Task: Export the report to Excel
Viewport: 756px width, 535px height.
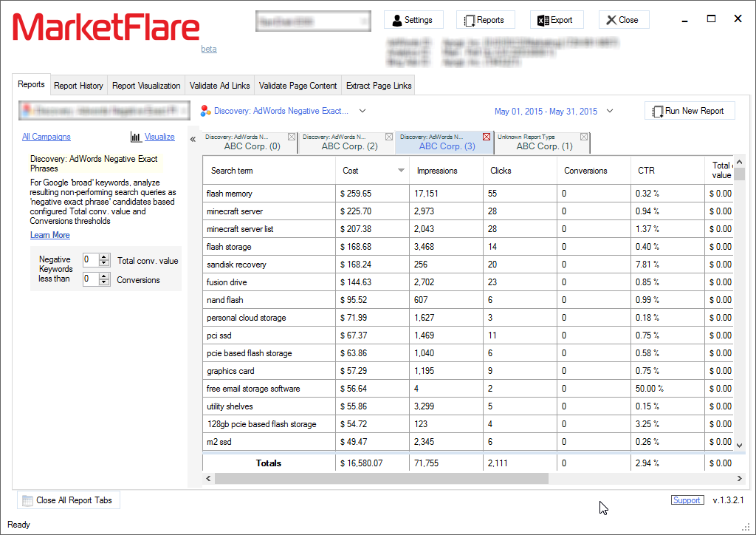Action: pos(557,20)
